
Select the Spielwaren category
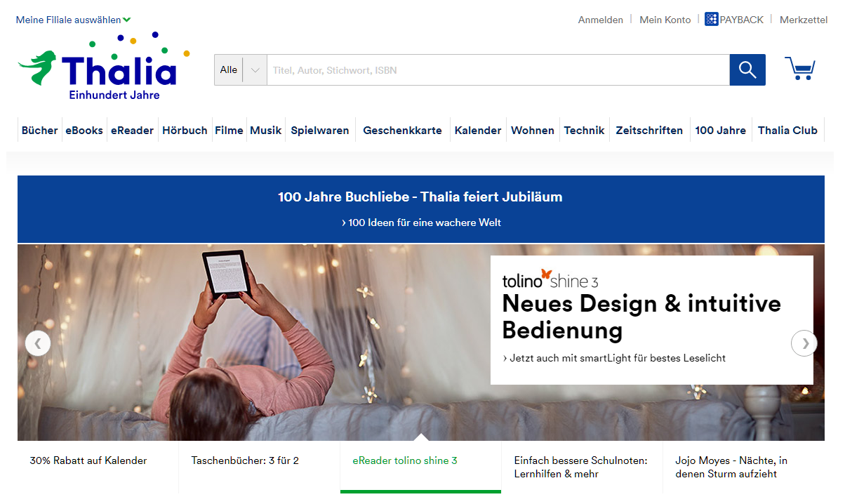(319, 130)
